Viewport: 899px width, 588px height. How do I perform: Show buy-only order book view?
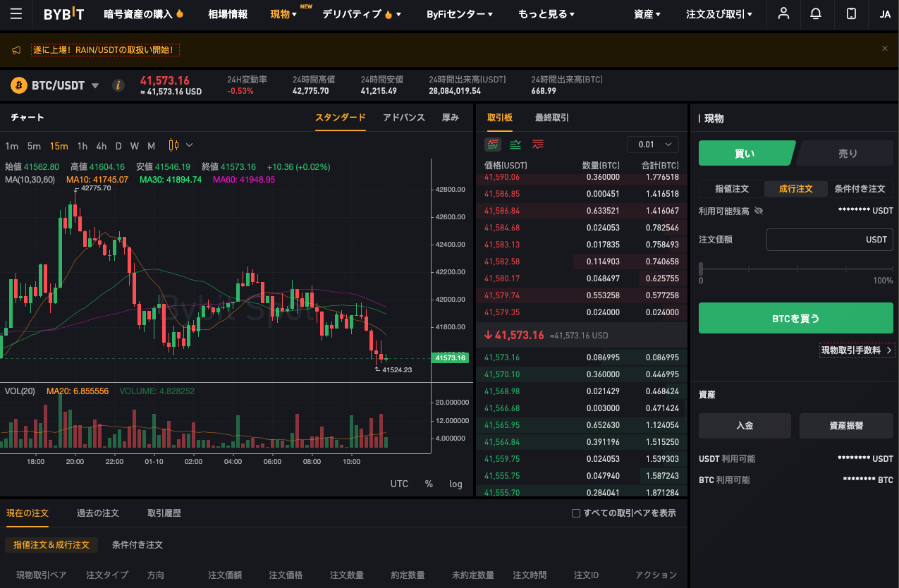point(515,145)
